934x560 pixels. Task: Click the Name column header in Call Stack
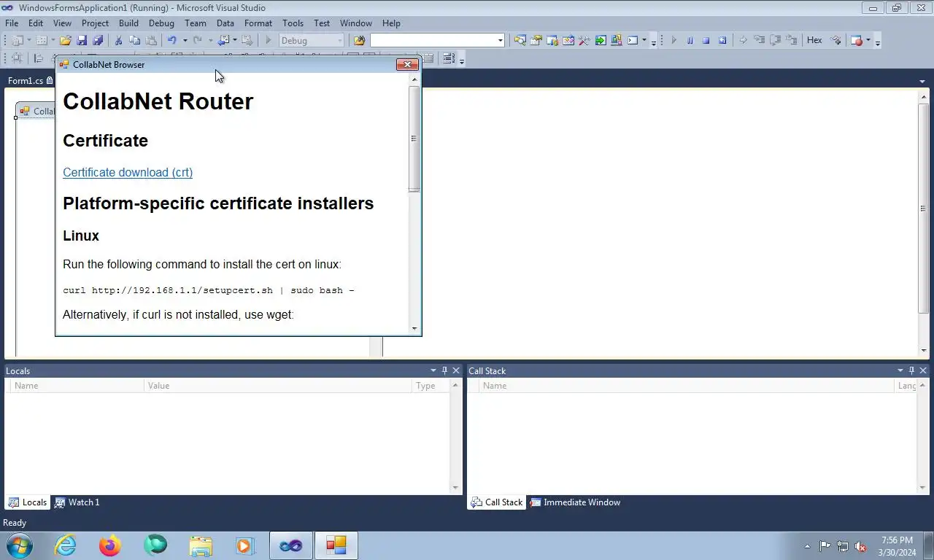click(x=686, y=386)
